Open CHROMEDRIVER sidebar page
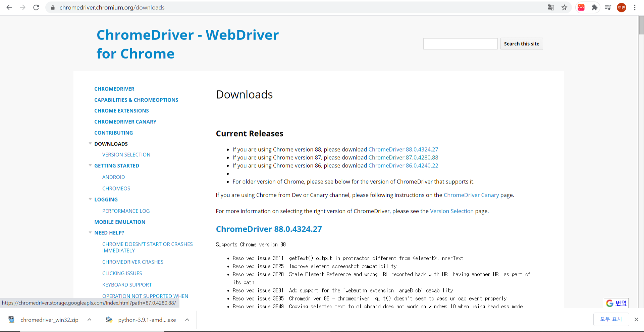Screen dimensions: 644x332 coord(114,89)
